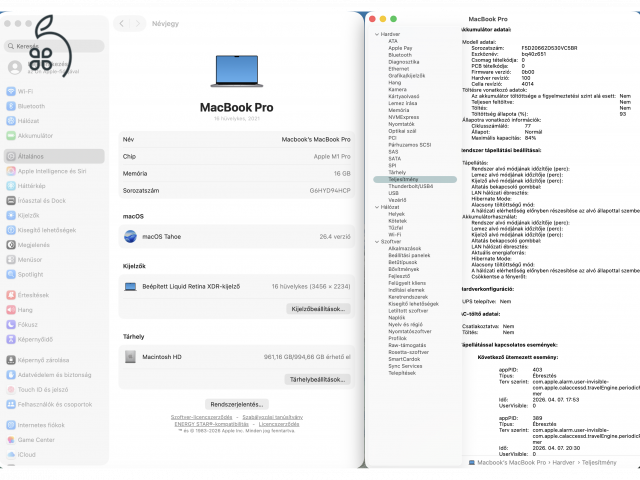Open Menüsor settings
640x480 pixels.
pyautogui.click(x=24, y=260)
